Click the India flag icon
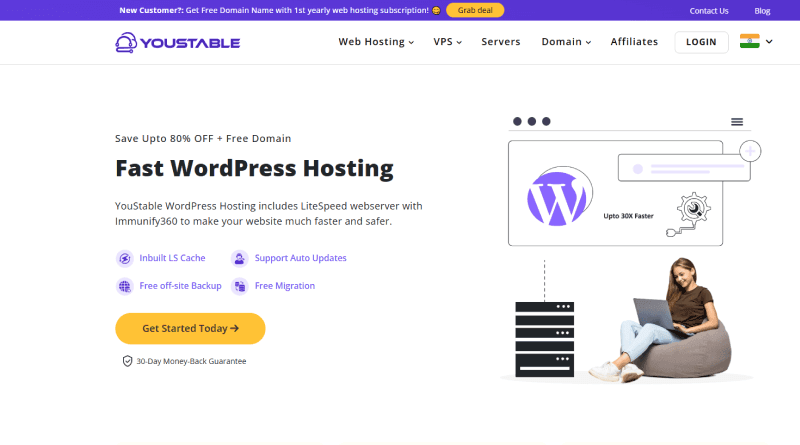Viewport: 800px width, 445px height. point(749,41)
